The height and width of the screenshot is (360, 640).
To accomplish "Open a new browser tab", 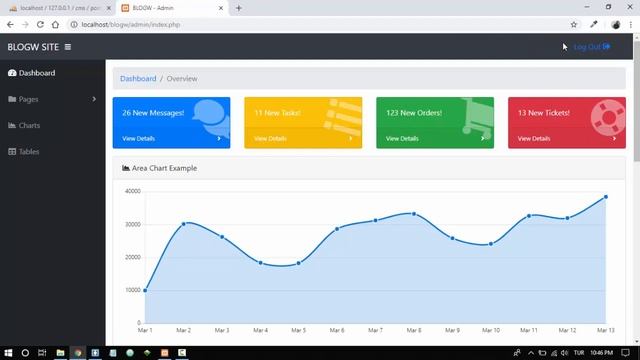I will (x=239, y=8).
